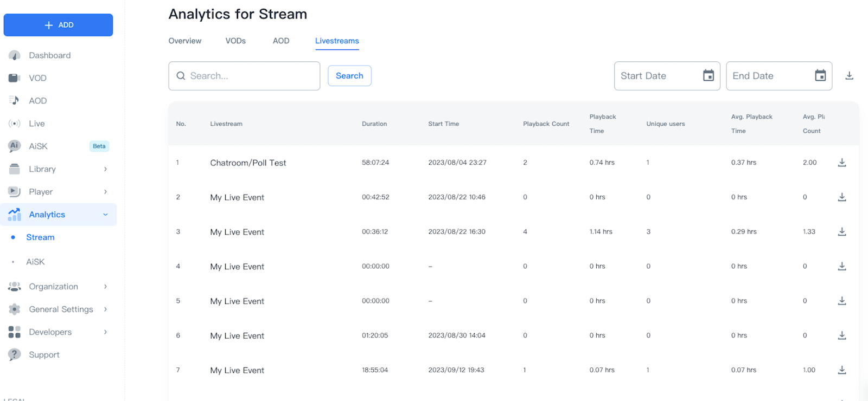Switch to the Overview tab

pos(184,41)
